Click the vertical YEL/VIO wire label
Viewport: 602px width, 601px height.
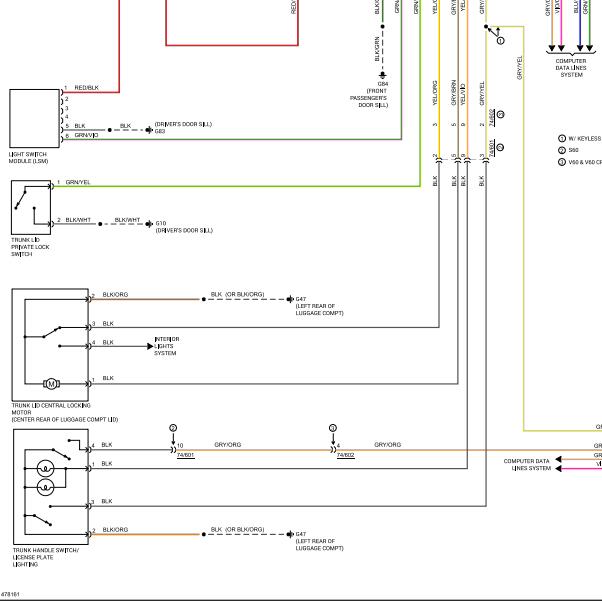pyautogui.click(x=463, y=94)
